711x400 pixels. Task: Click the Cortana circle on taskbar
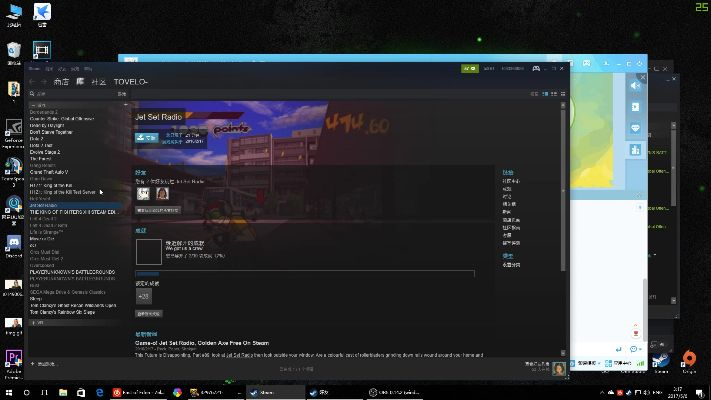click(26, 392)
